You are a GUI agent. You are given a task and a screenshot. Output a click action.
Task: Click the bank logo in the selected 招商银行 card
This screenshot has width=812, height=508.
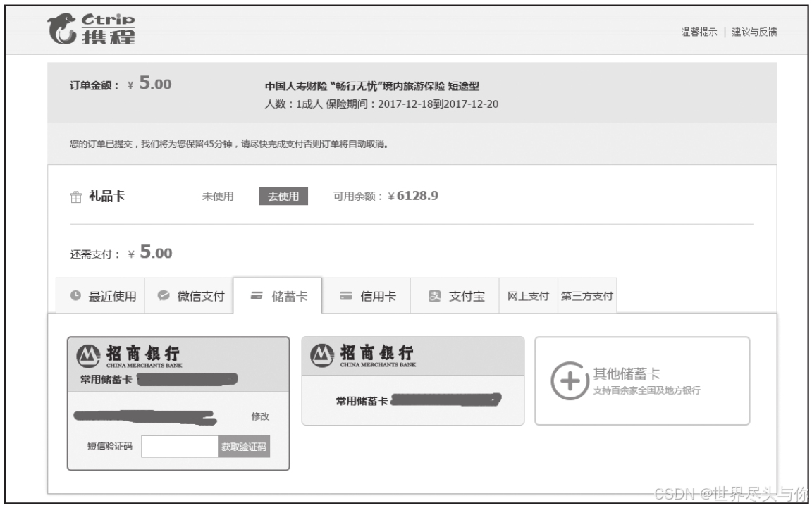click(x=88, y=356)
